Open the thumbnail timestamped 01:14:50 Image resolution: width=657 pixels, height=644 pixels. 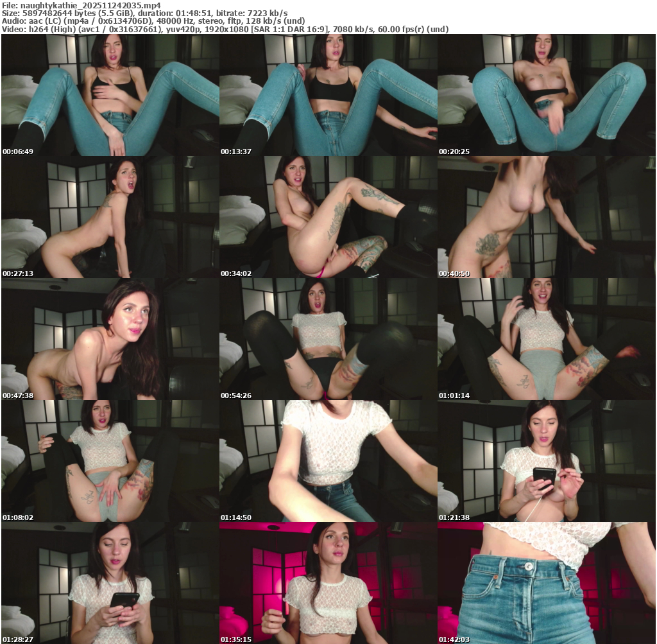pyautogui.click(x=328, y=461)
